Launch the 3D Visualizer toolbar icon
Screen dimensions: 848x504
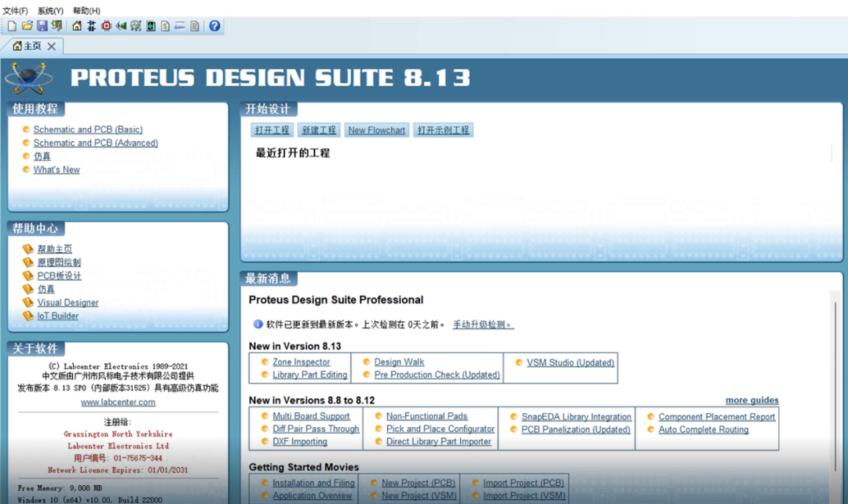pyautogui.click(x=121, y=26)
